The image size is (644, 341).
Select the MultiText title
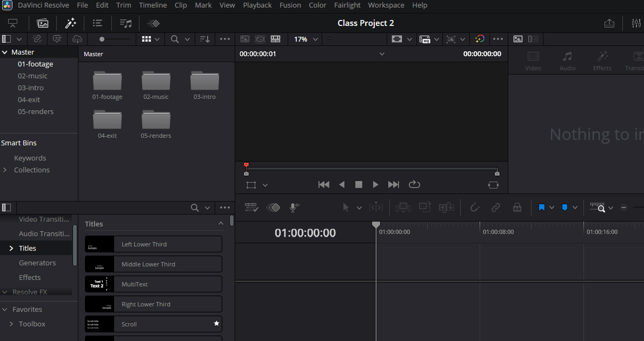153,284
